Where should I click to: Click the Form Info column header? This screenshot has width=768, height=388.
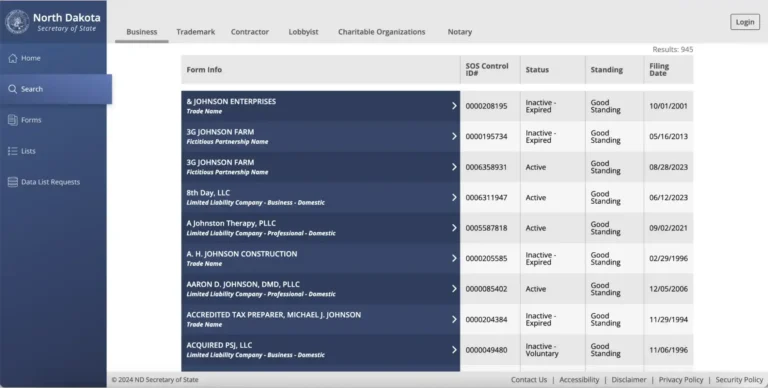click(320, 70)
